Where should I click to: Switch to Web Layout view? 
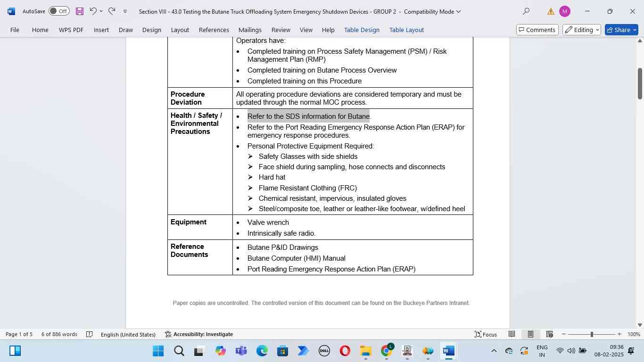coord(549,334)
